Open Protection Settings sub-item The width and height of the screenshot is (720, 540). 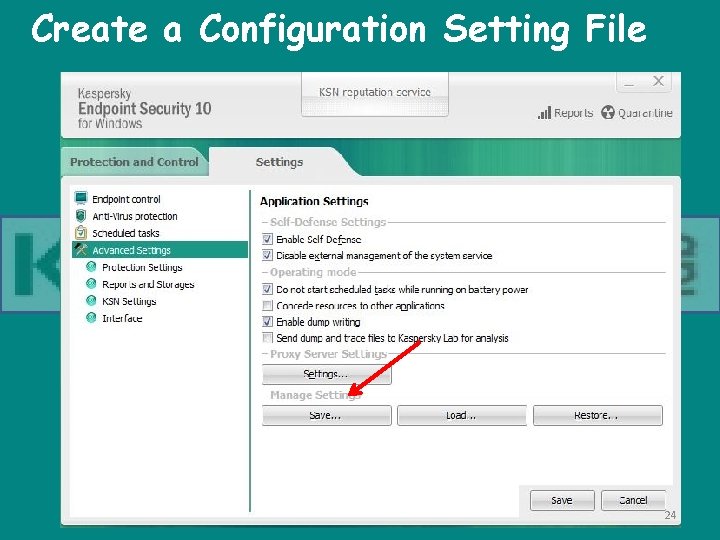coord(142,267)
